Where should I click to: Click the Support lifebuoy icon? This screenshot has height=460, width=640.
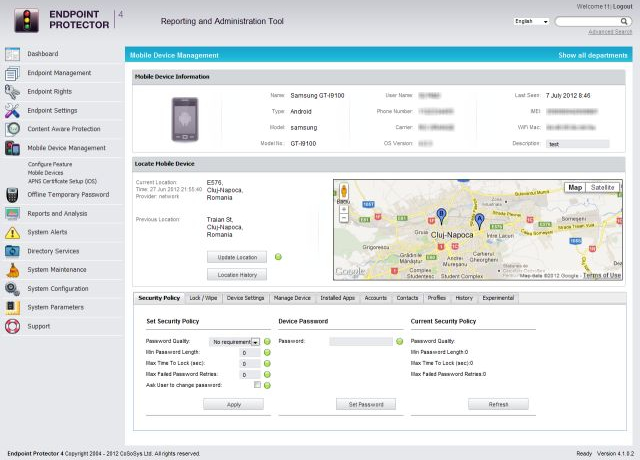point(12,326)
